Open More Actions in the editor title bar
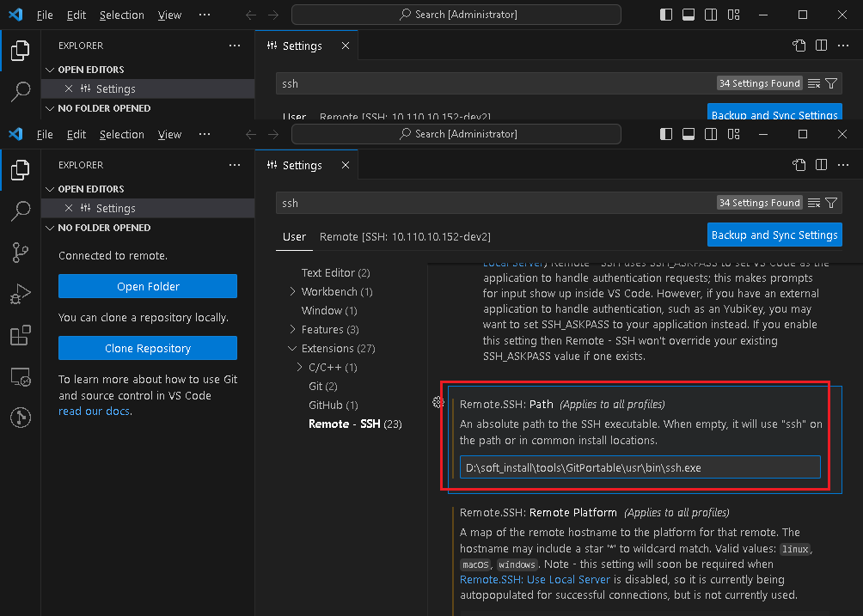 (842, 165)
